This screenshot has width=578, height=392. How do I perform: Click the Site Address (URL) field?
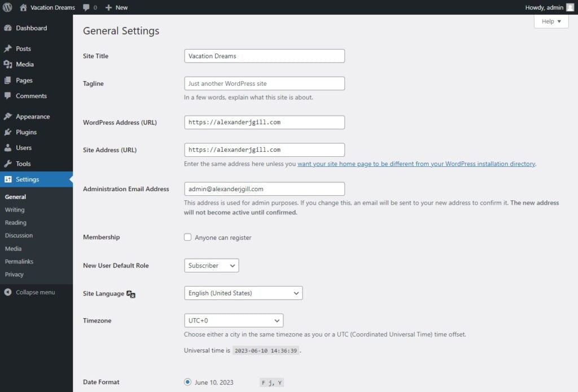pyautogui.click(x=264, y=150)
